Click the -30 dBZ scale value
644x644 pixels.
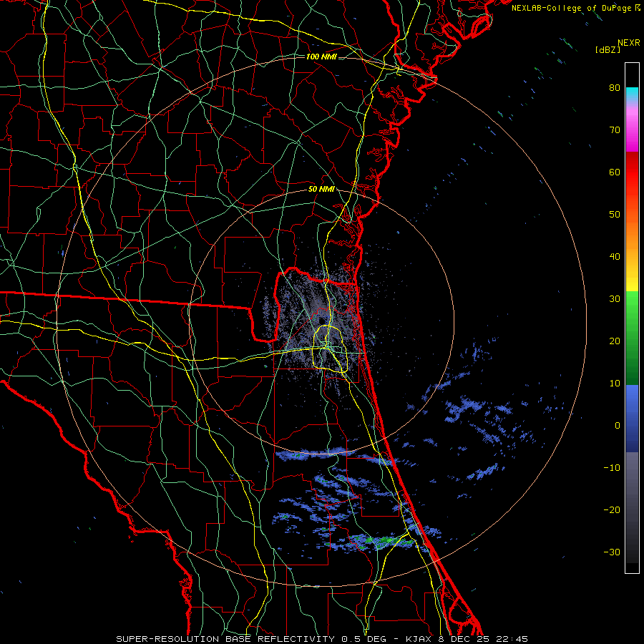click(x=612, y=552)
